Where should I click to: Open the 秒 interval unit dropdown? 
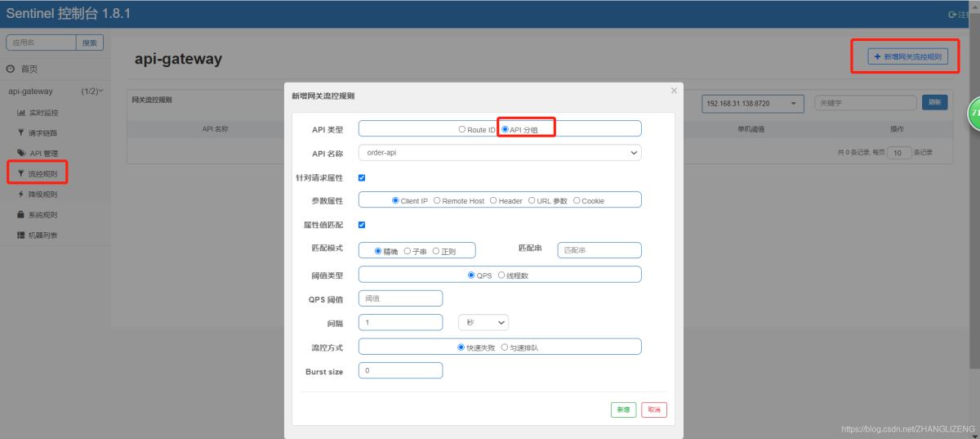483,322
